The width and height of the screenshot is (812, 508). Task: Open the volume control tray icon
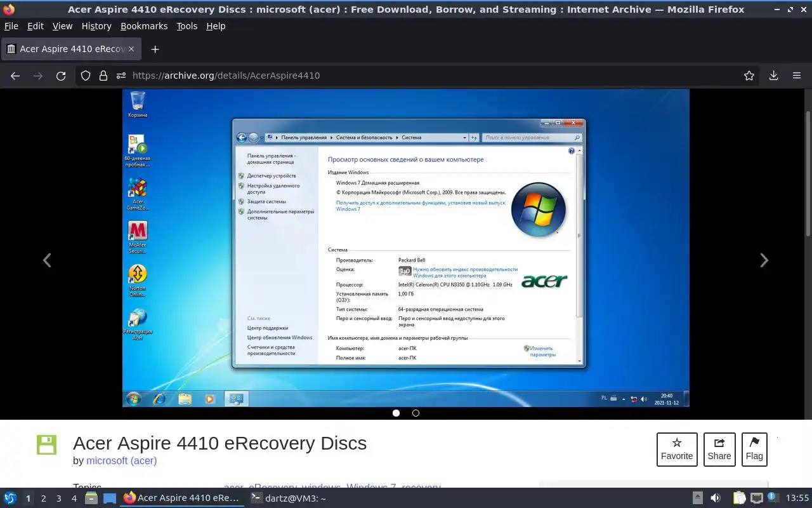[x=716, y=498]
